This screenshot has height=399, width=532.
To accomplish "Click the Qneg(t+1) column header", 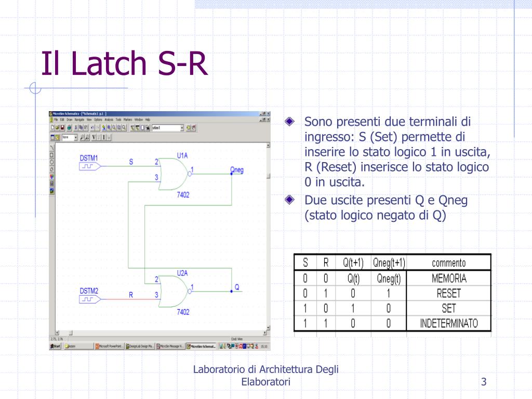I will 389,262.
